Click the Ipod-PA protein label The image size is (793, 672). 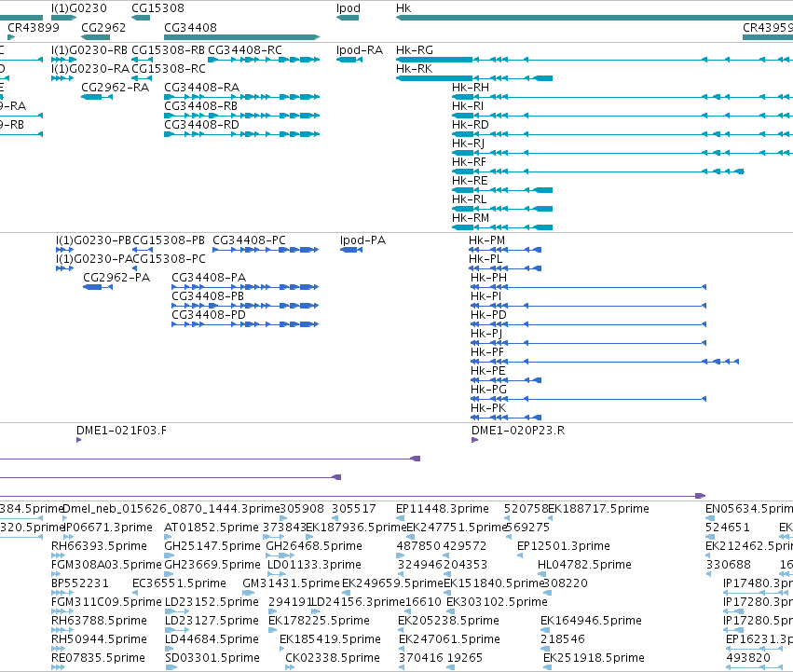[363, 240]
